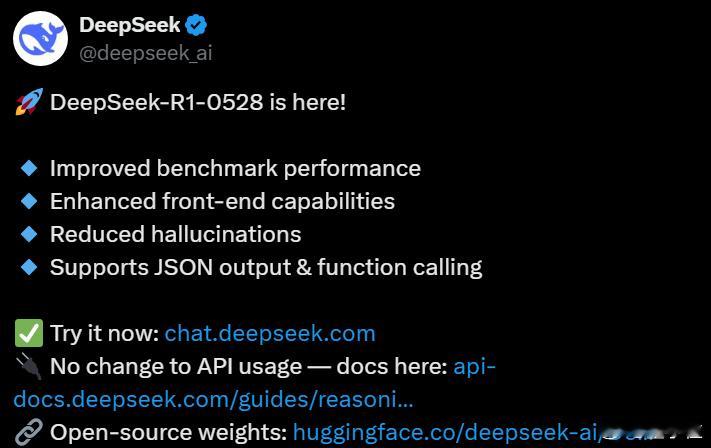The image size is (711, 448).
Task: Click the green check mark emoji
Action: (28, 333)
